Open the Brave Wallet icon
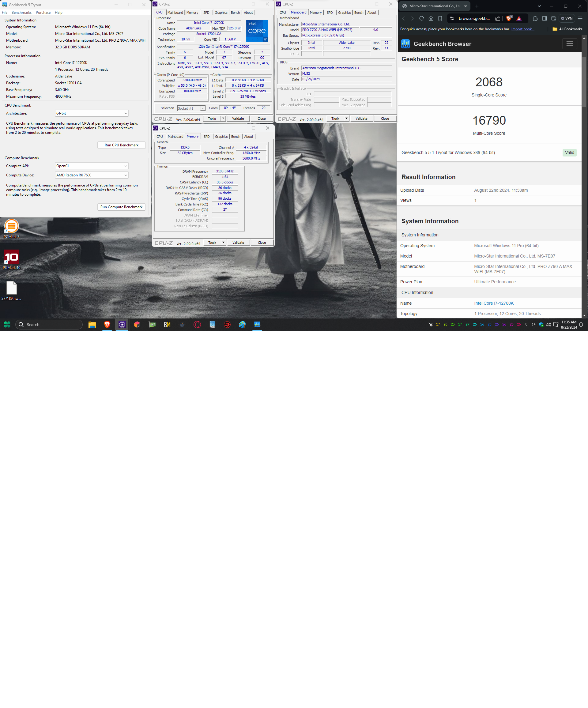This screenshot has height=708, width=588. [x=554, y=19]
